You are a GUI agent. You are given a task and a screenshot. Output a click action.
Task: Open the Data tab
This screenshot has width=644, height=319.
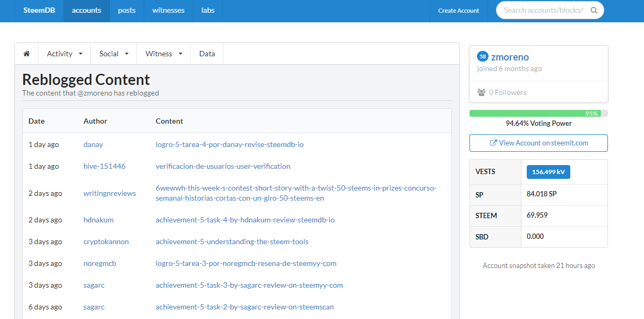pos(207,54)
